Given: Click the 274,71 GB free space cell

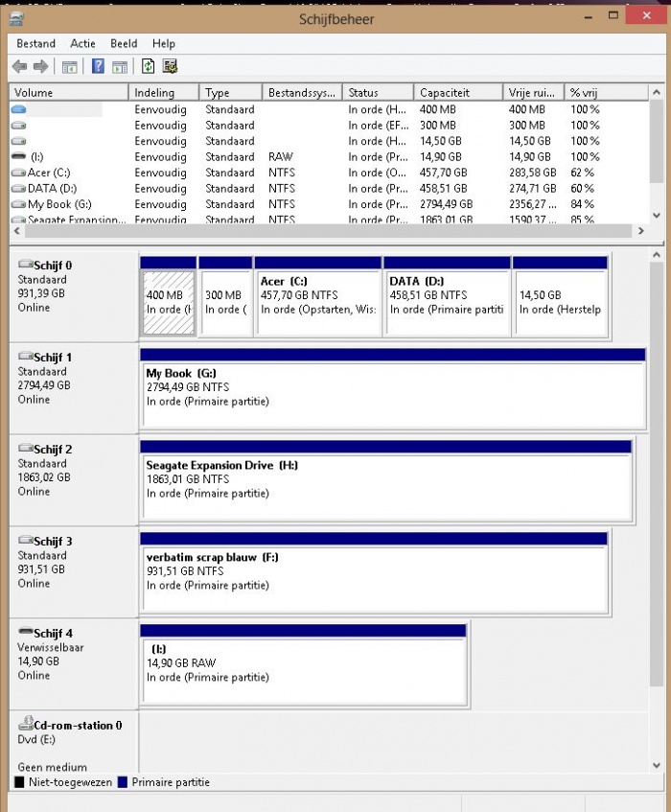Looking at the screenshot, I should pyautogui.click(x=533, y=189).
